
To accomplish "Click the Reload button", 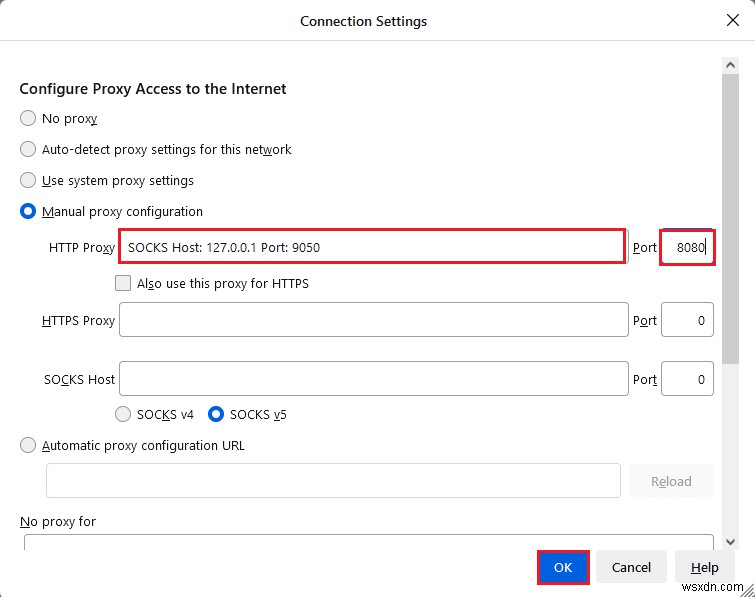I will click(671, 481).
